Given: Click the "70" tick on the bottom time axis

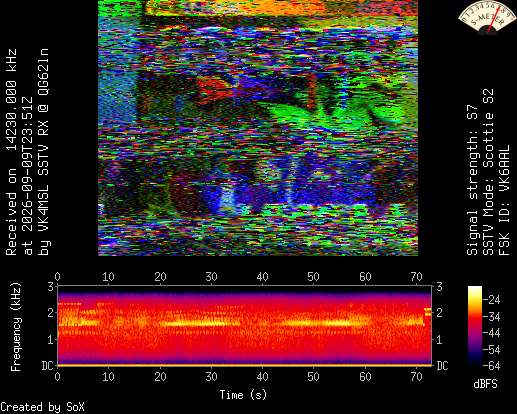Looking at the screenshot, I should 416,377.
